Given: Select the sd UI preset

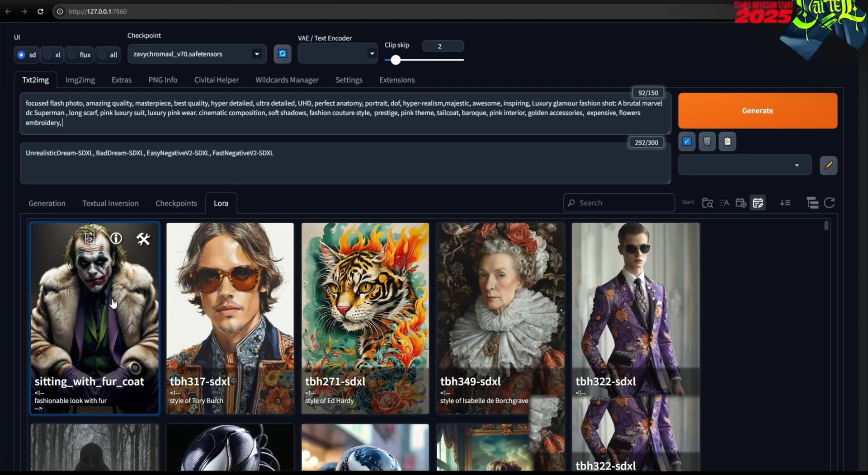Looking at the screenshot, I should (x=26, y=55).
